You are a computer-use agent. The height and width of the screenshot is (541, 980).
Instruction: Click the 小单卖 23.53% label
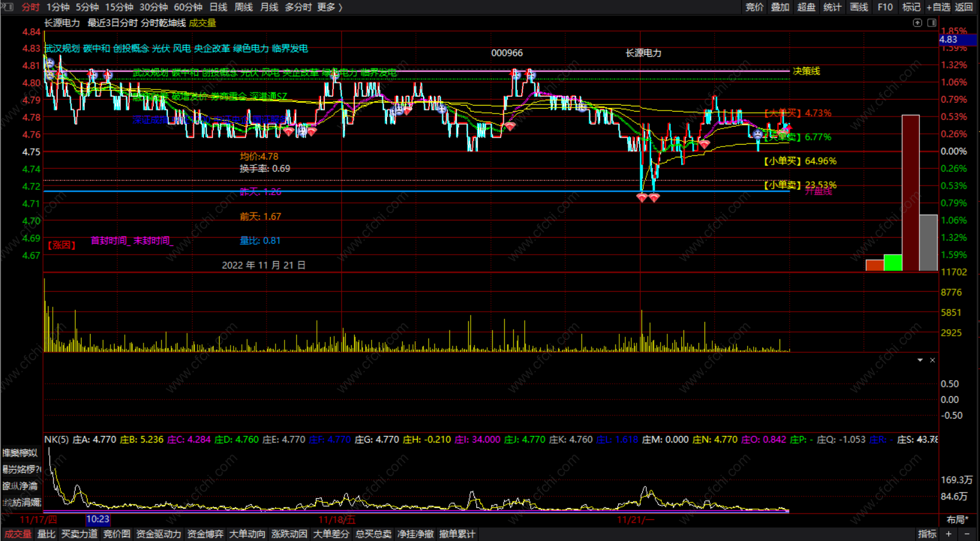pyautogui.click(x=800, y=185)
